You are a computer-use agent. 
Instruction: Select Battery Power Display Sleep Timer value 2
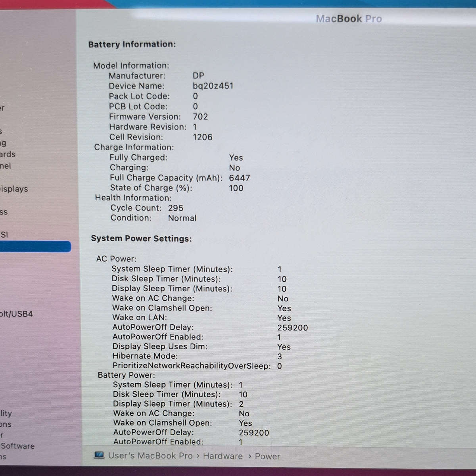[x=241, y=404]
